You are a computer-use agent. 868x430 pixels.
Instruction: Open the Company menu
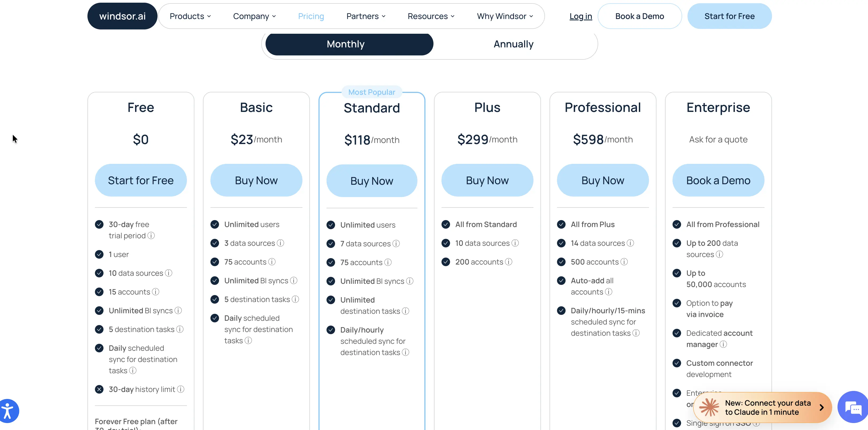point(254,16)
